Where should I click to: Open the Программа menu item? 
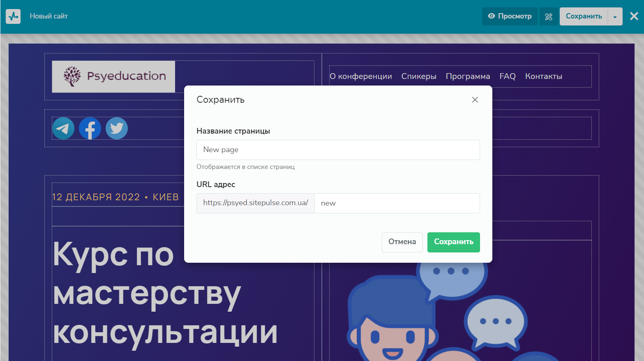(468, 76)
